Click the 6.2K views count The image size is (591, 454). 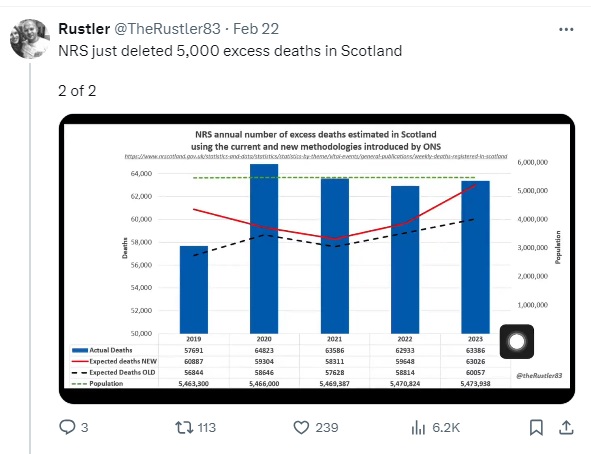pyautogui.click(x=446, y=428)
